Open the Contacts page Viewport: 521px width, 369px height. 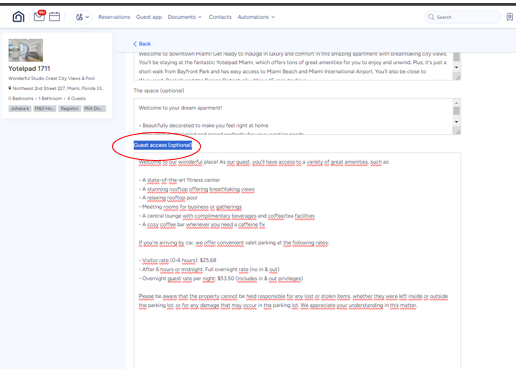220,17
